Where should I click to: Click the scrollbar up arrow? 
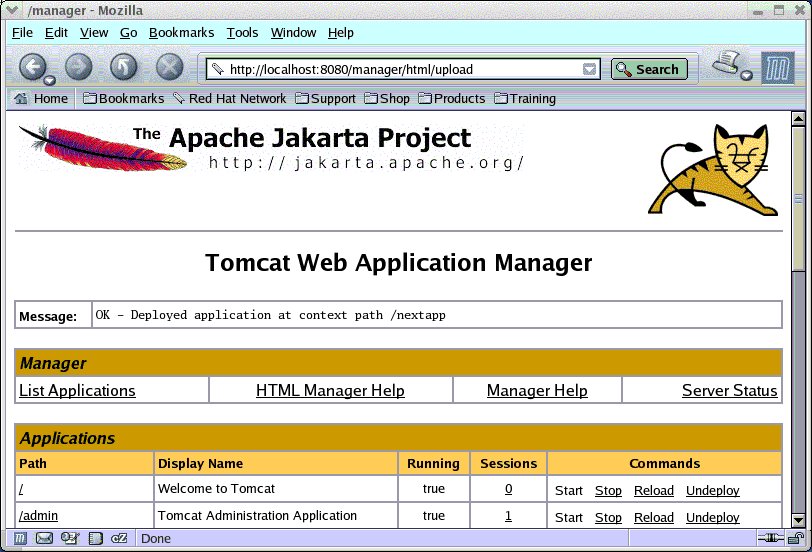798,118
